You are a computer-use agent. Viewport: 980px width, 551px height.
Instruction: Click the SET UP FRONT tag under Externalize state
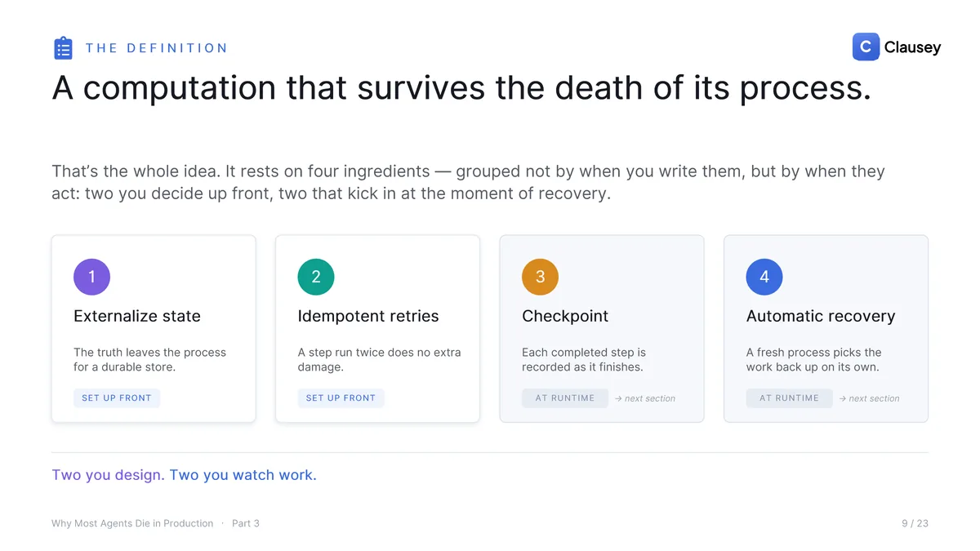coord(117,398)
